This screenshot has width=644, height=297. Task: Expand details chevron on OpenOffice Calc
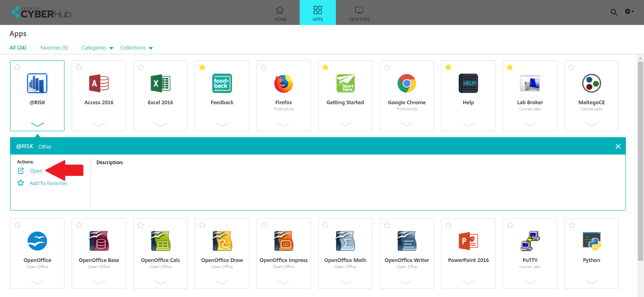click(160, 282)
